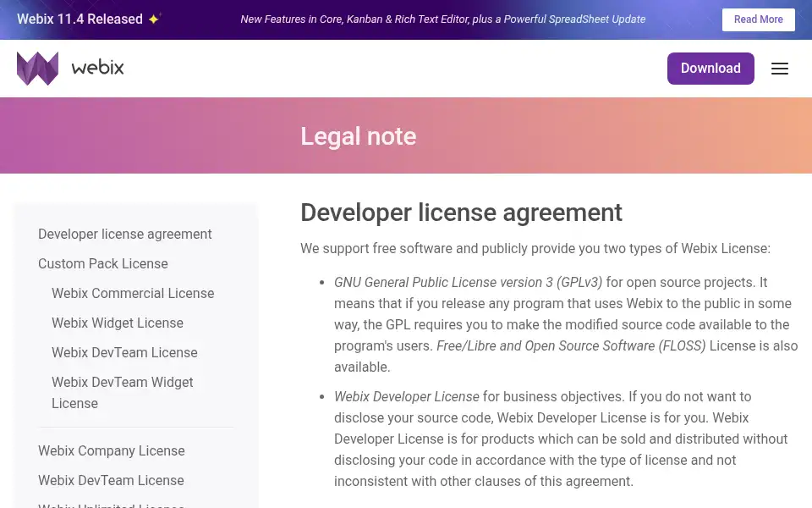Click the Webix logo icon
This screenshot has height=508, width=812.
pos(37,68)
